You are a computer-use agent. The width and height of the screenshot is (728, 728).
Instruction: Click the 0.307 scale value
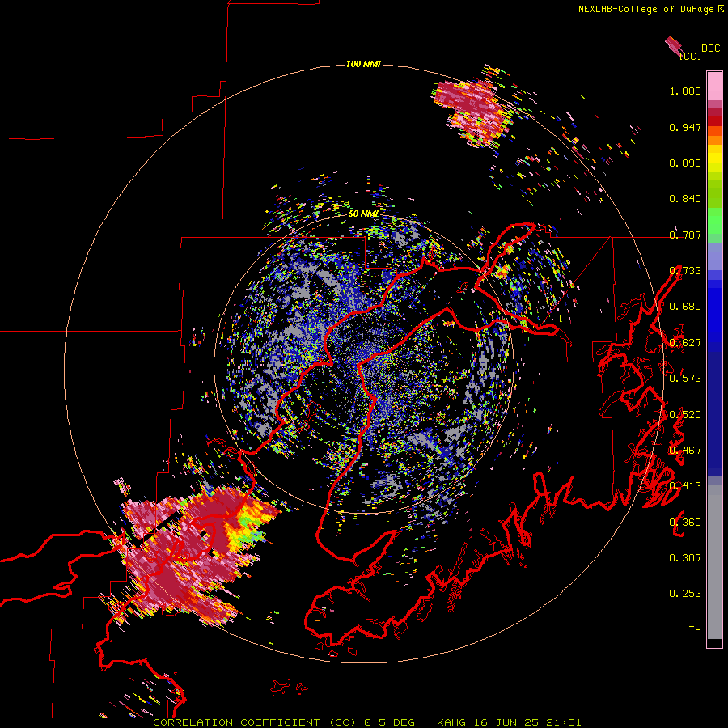(685, 558)
